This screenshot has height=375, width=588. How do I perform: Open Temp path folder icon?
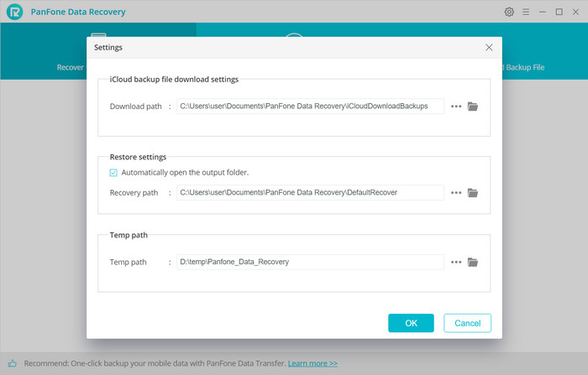tap(472, 262)
